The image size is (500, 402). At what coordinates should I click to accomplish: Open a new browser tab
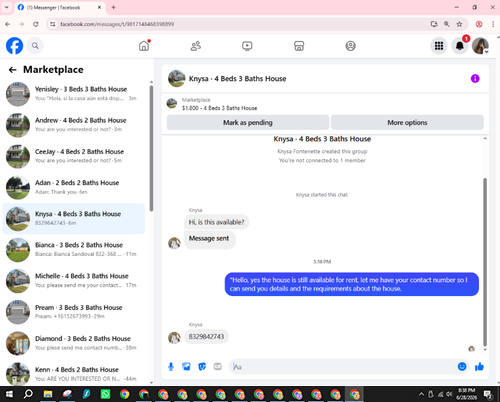113,7
